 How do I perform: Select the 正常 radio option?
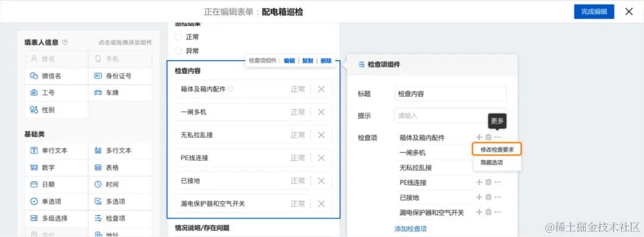[x=179, y=38]
